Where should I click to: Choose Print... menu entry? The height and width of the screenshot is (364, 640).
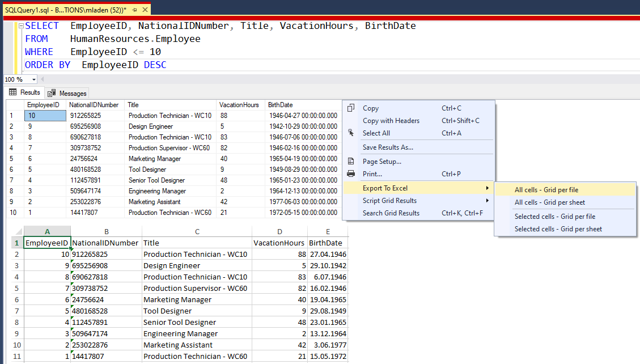point(419,174)
